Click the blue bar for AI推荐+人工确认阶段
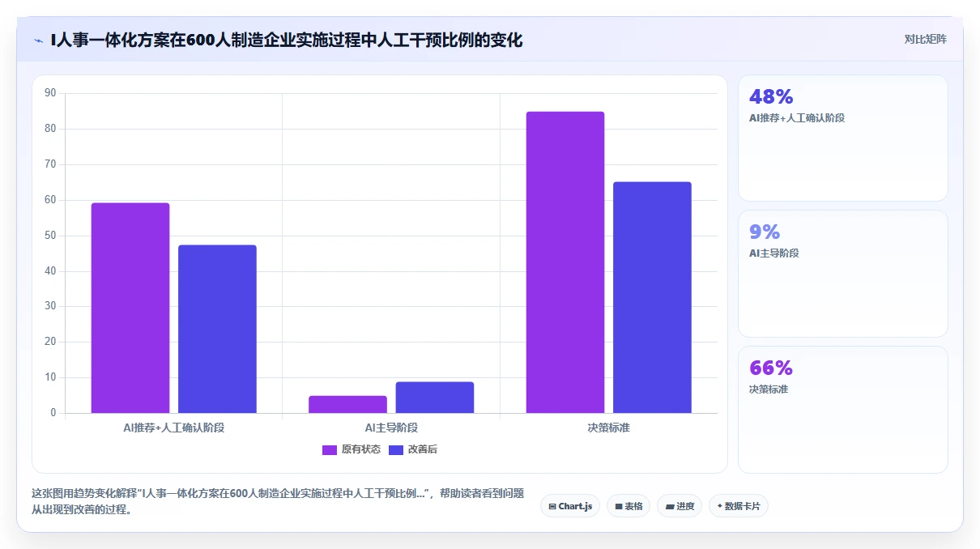The image size is (980, 549). [217, 329]
